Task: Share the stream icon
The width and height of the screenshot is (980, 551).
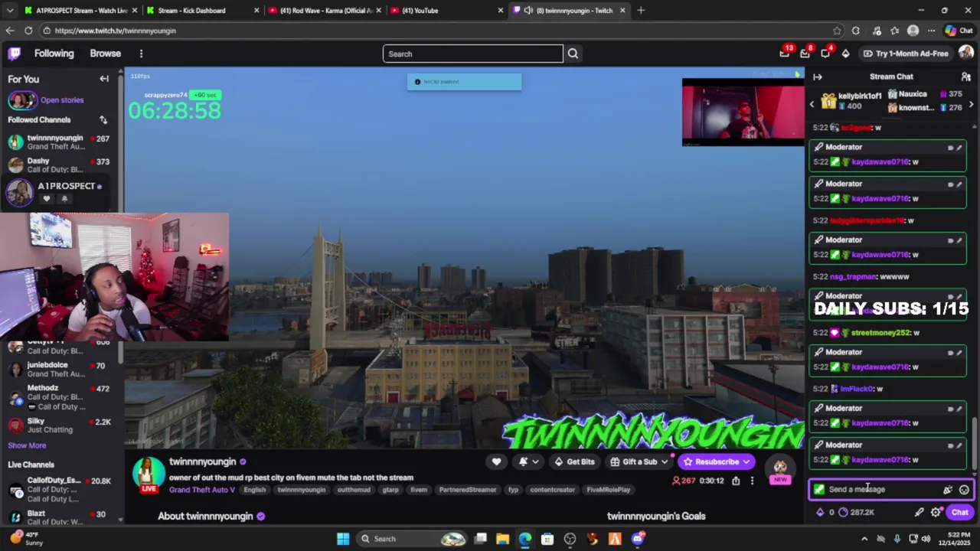Action: [736, 481]
